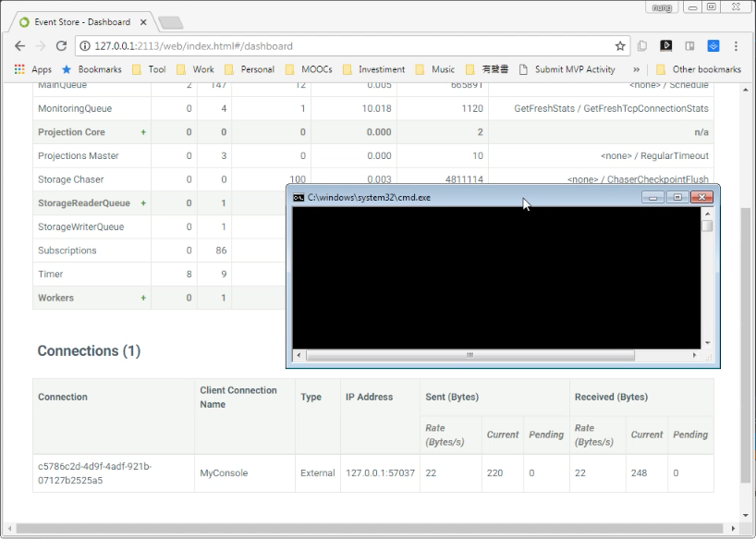Bookmark this page with star icon

(x=620, y=46)
